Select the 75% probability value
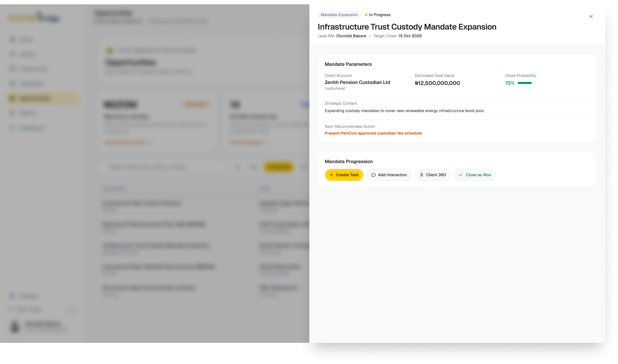 [510, 83]
